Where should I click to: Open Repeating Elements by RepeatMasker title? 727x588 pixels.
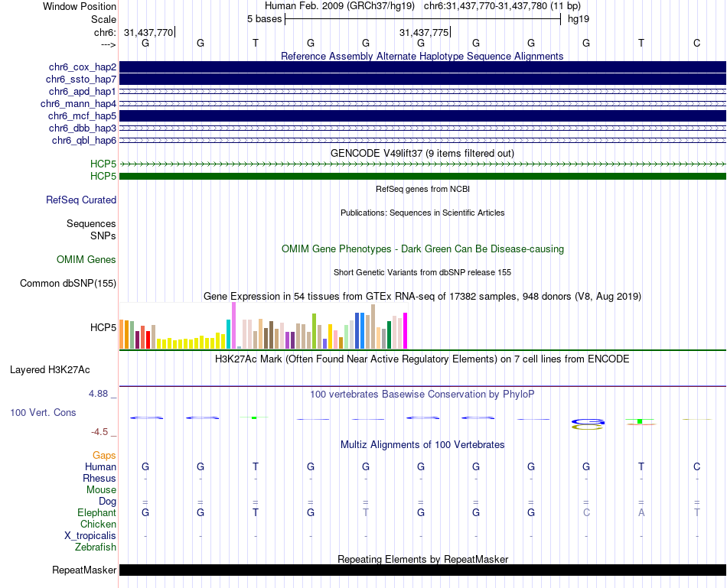[422, 559]
